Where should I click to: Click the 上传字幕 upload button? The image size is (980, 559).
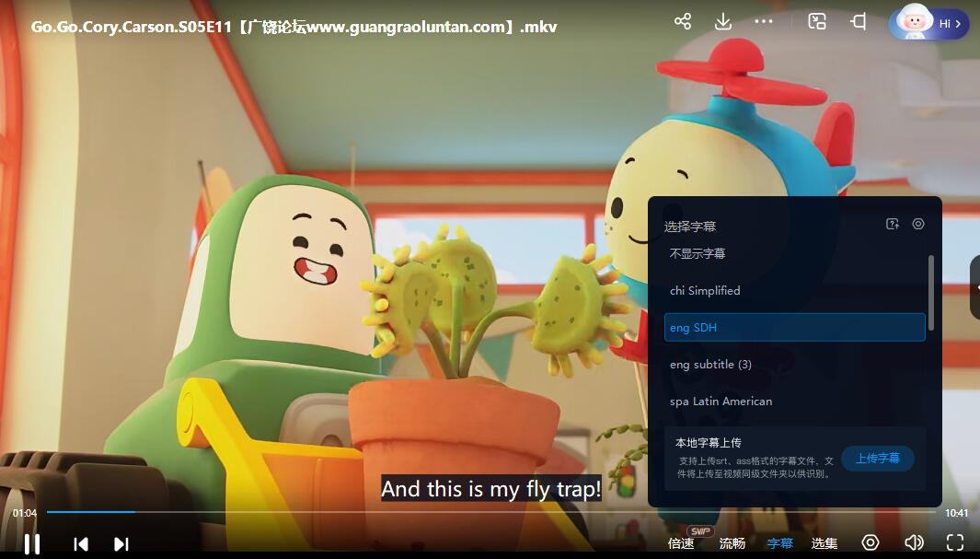[878, 459]
